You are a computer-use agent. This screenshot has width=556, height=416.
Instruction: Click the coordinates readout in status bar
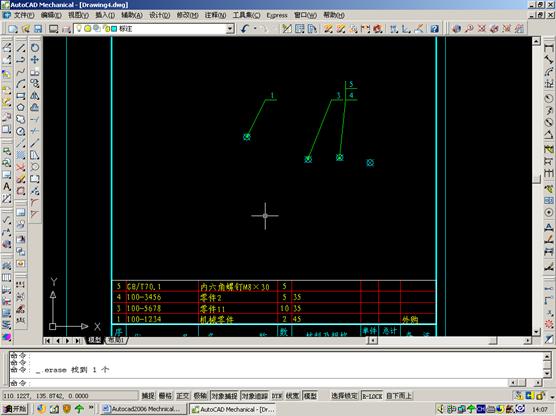coord(70,396)
